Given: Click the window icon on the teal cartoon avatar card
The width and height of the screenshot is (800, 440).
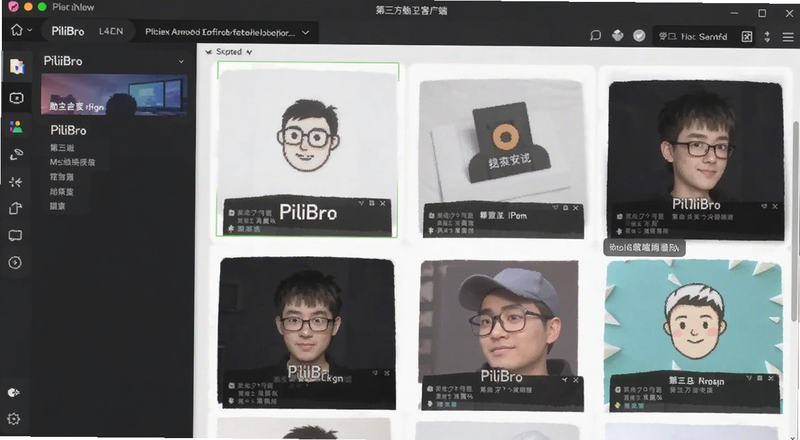Looking at the screenshot, I should point(760,378).
